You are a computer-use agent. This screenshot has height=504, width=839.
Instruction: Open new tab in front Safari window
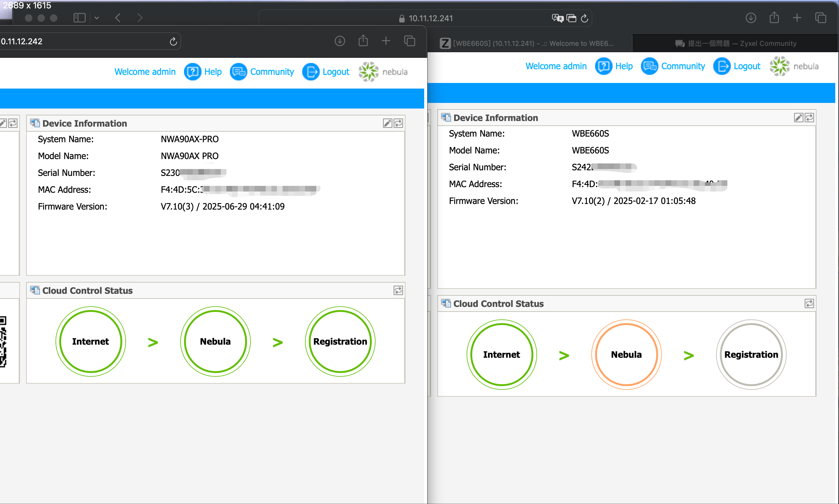pyautogui.click(x=386, y=41)
